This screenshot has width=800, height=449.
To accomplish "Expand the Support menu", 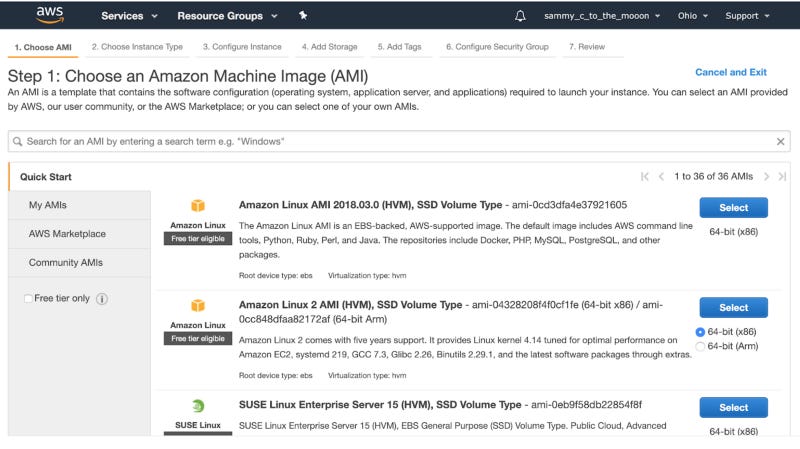I will tap(747, 16).
